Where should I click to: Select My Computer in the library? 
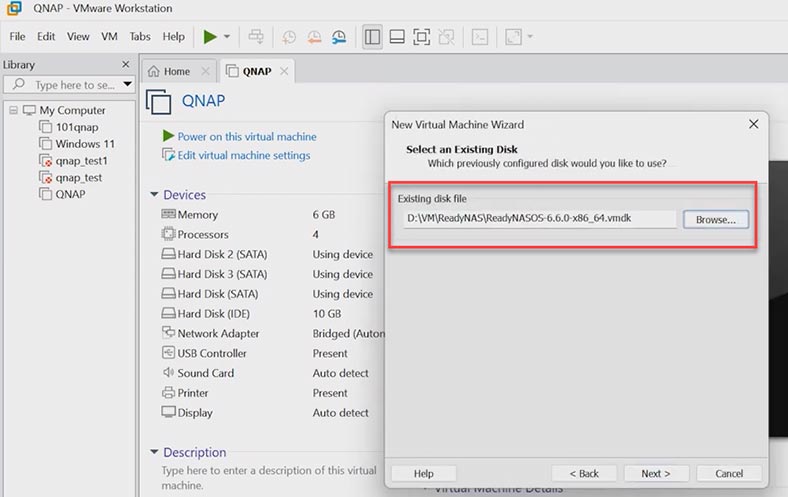click(72, 110)
